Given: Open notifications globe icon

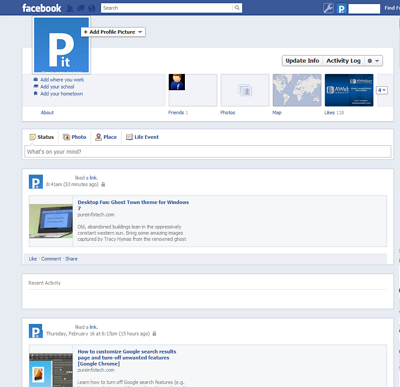Looking at the screenshot, I should [92, 8].
